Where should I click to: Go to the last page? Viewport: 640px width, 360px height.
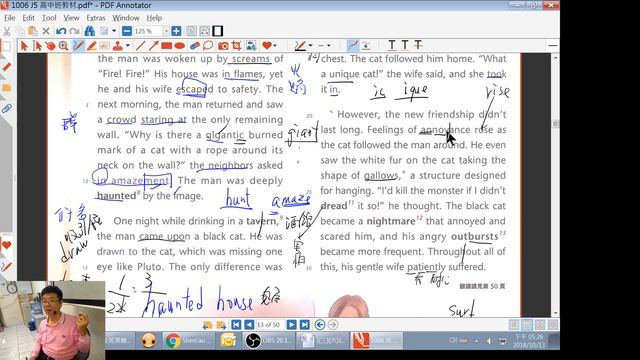point(304,325)
